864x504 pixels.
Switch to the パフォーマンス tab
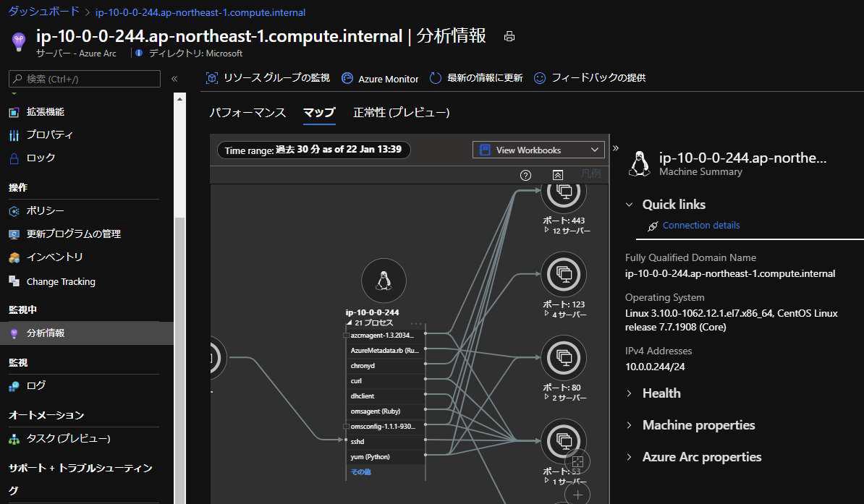[x=247, y=112]
